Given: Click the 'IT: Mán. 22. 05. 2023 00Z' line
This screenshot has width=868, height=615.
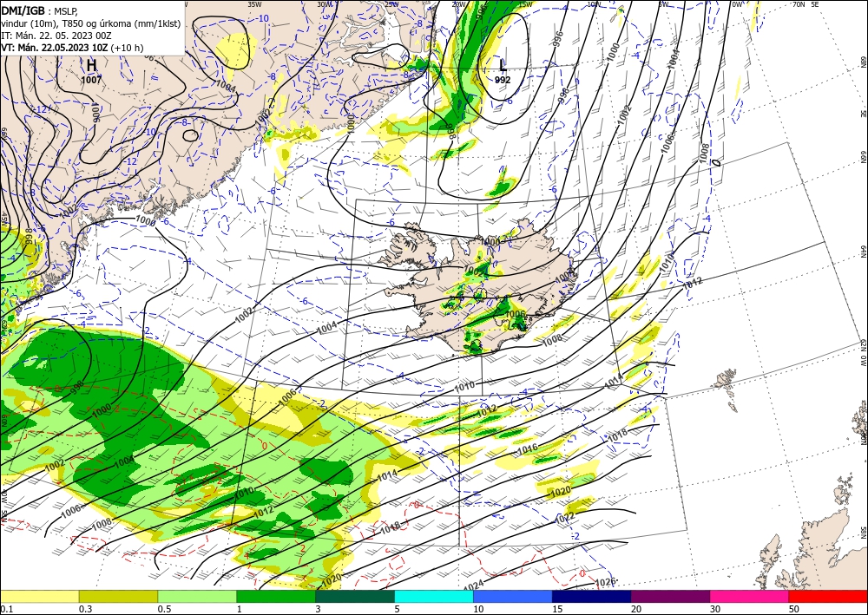Looking at the screenshot, I should point(56,36).
